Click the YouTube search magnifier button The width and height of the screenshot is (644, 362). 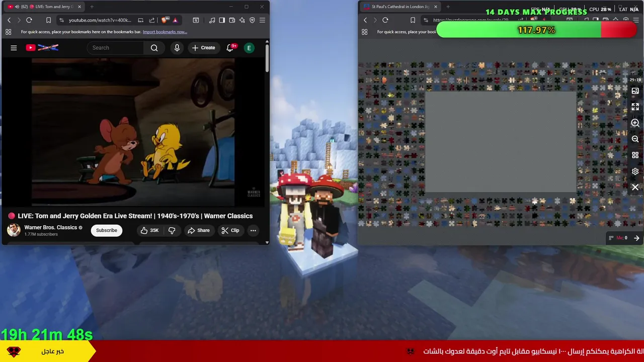point(154,48)
